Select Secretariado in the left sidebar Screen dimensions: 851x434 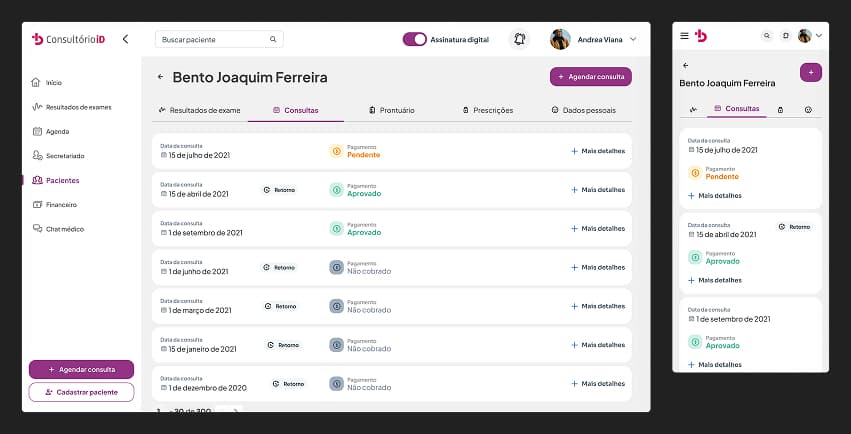tap(65, 156)
